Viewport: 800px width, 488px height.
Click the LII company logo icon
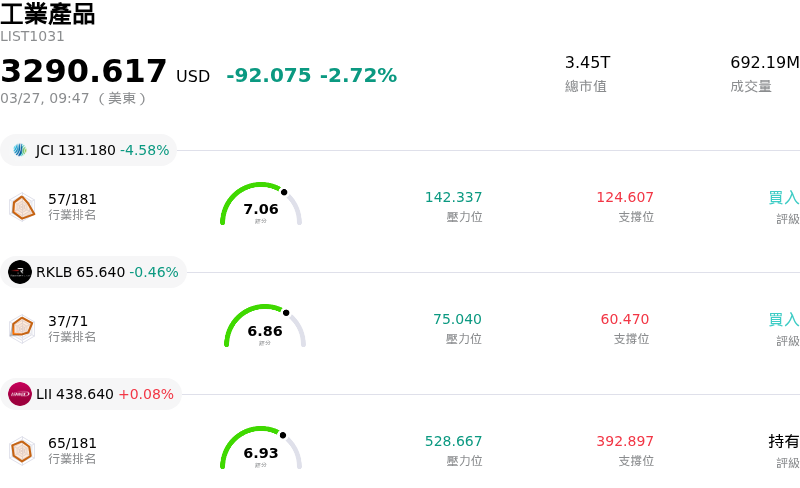(20, 394)
